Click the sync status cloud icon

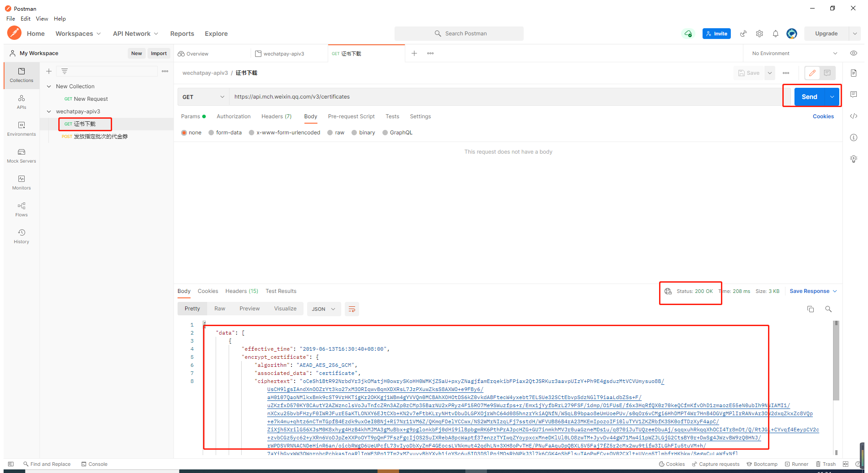[688, 34]
